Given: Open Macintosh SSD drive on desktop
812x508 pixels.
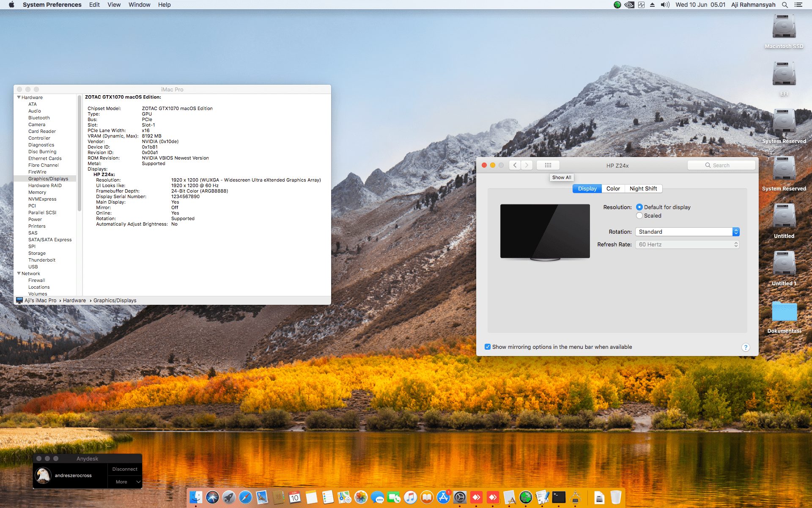Looking at the screenshot, I should coord(784,32).
